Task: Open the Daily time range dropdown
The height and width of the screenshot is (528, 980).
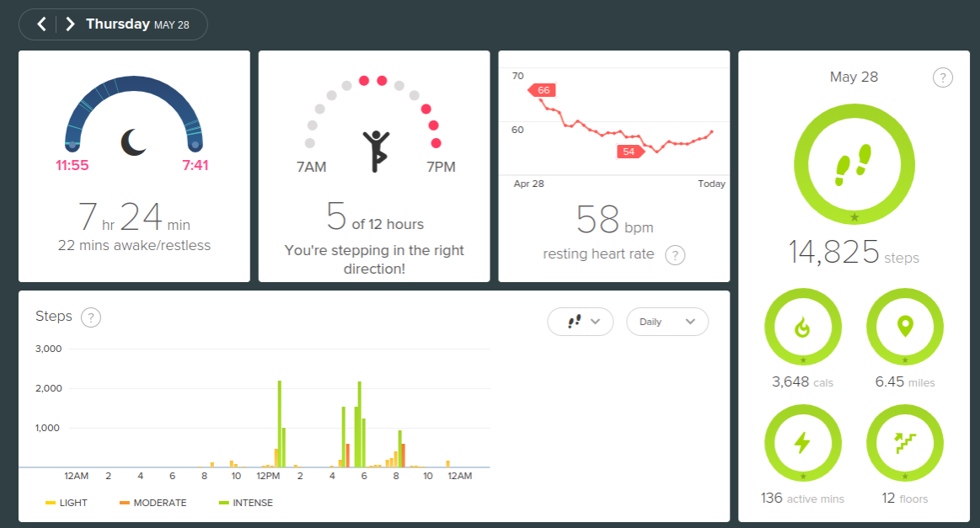Action: pyautogui.click(x=667, y=322)
